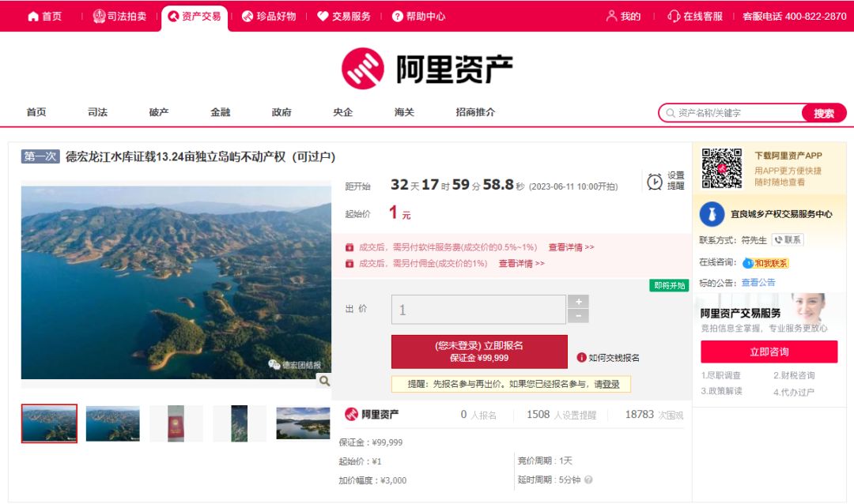Click the 司法拍卖 gavel icon in top bar
Screen dimensions: 854x504
point(98,15)
